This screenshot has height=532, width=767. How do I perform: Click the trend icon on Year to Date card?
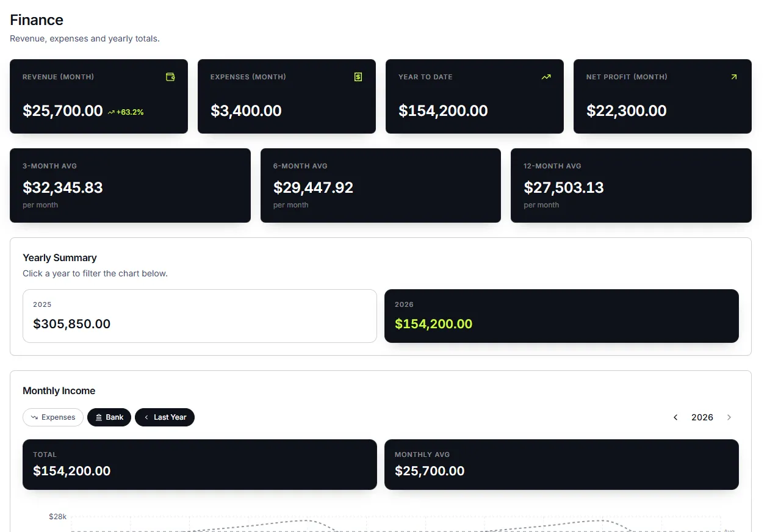(546, 77)
